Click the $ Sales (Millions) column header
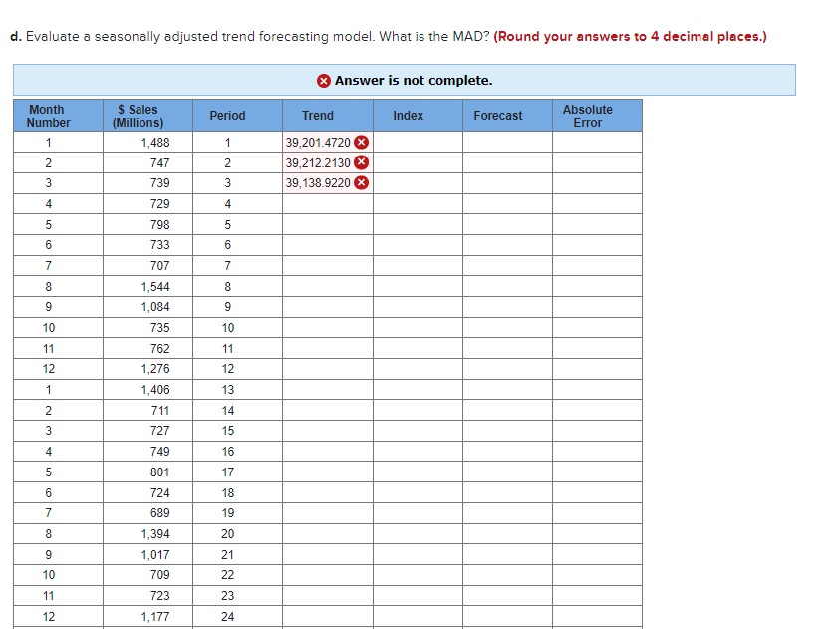Screen dimensions: 840x629 point(147,116)
